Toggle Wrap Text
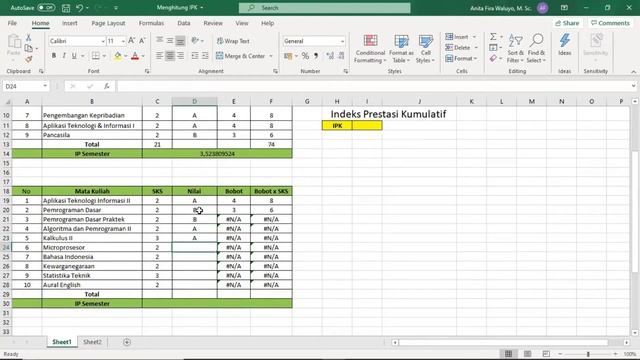This screenshot has width=640, height=360. pos(233,41)
